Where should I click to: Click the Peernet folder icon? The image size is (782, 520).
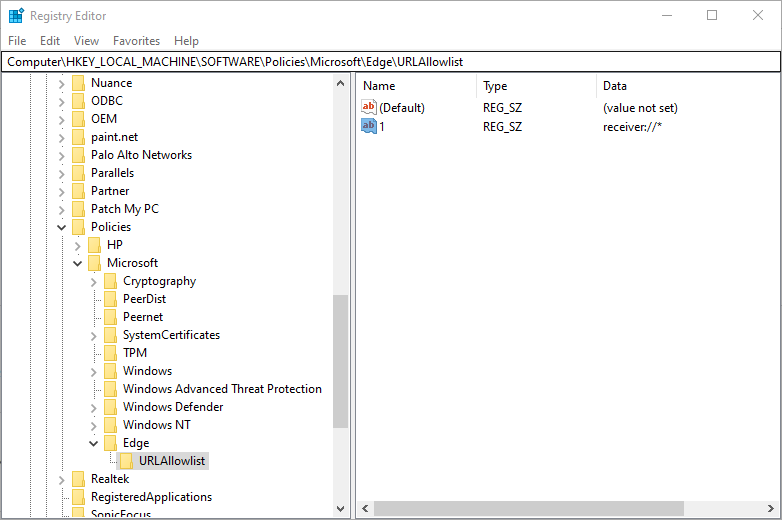pos(110,317)
